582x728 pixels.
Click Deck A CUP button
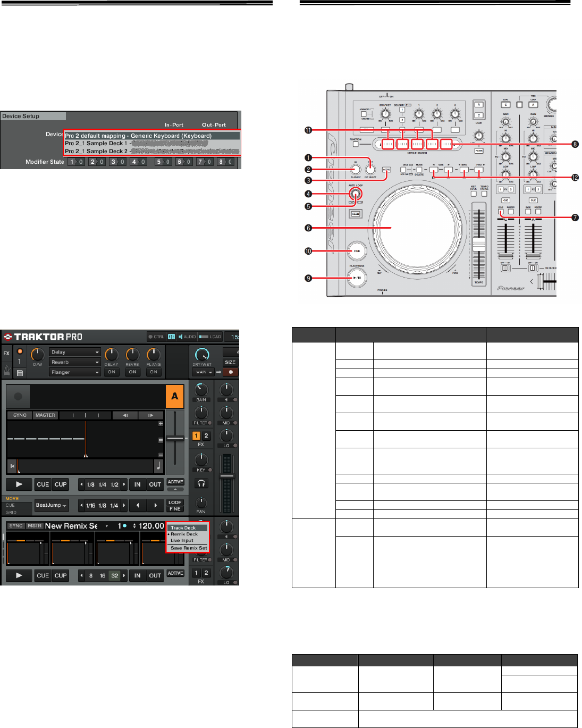[x=61, y=484]
